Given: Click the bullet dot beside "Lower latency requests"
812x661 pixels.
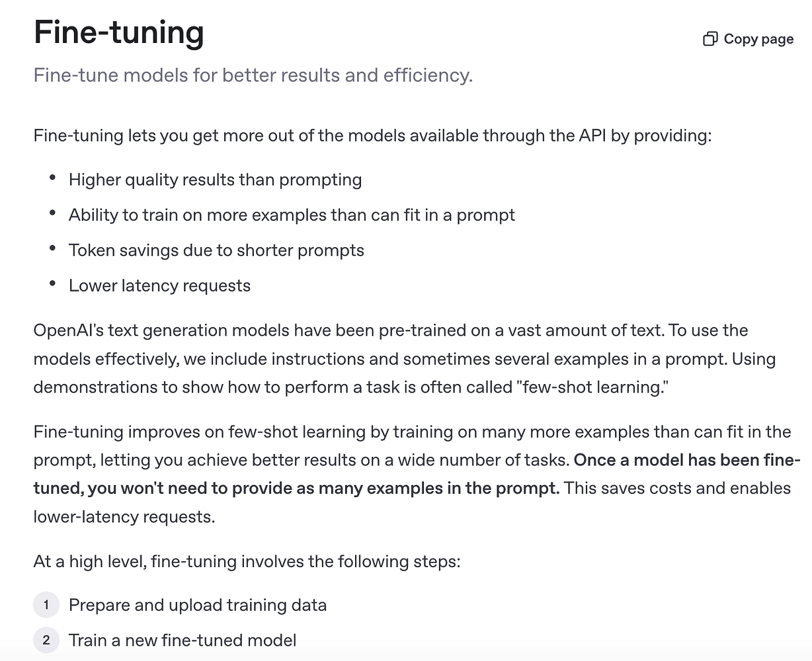Looking at the screenshot, I should click(x=53, y=284).
